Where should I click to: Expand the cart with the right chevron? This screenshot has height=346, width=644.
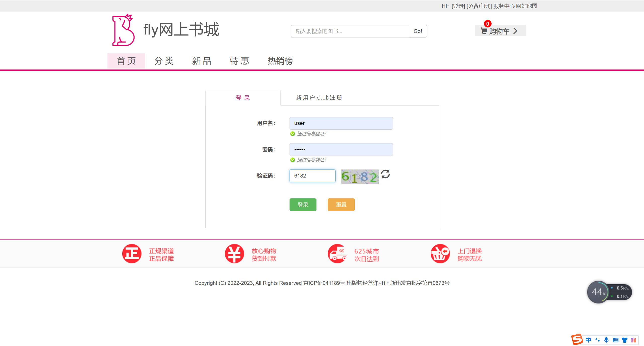point(515,31)
